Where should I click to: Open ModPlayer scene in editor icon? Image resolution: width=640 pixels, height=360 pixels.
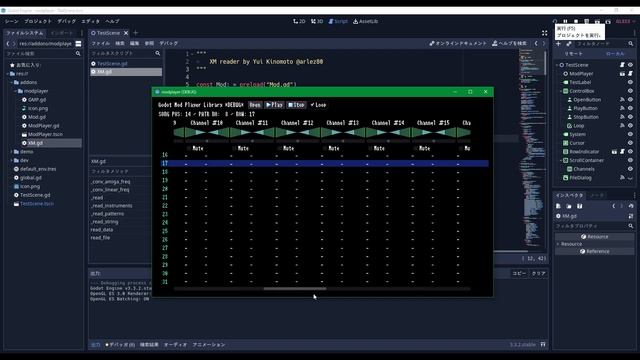[622, 74]
